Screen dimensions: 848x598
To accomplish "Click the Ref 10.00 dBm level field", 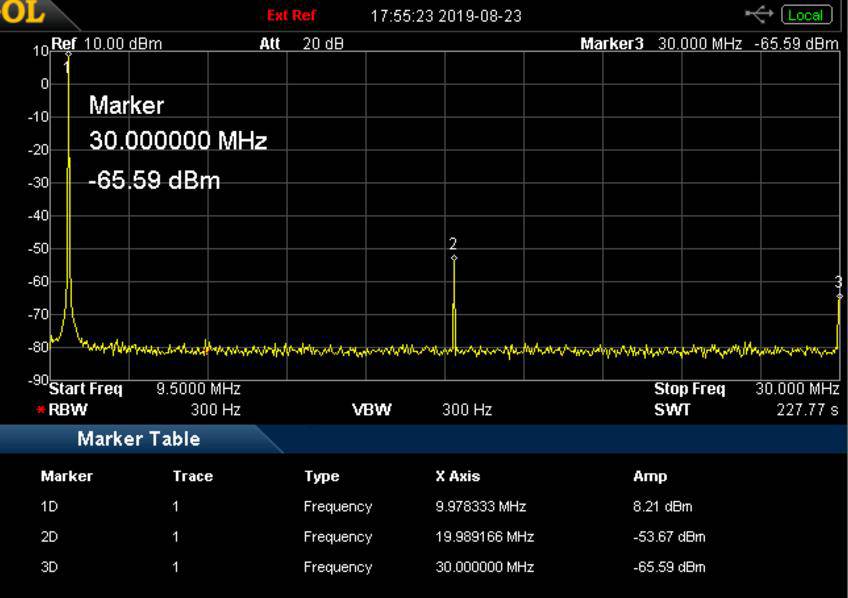I will 106,44.
